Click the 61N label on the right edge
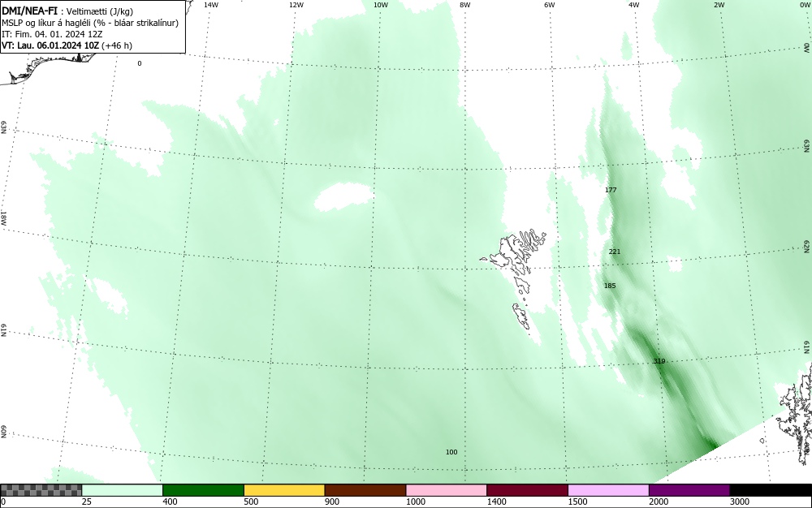812x508 pixels. click(x=807, y=347)
